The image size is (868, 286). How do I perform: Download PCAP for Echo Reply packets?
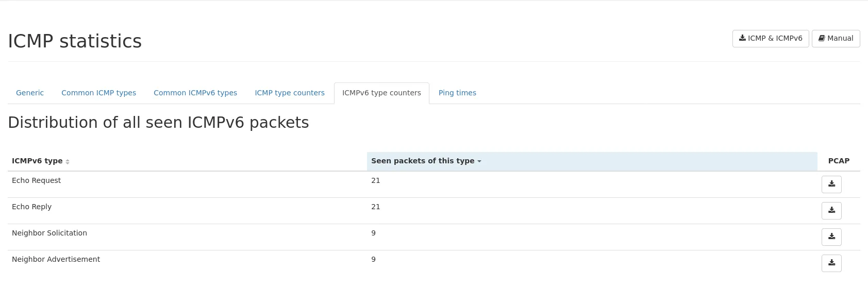[x=831, y=211]
